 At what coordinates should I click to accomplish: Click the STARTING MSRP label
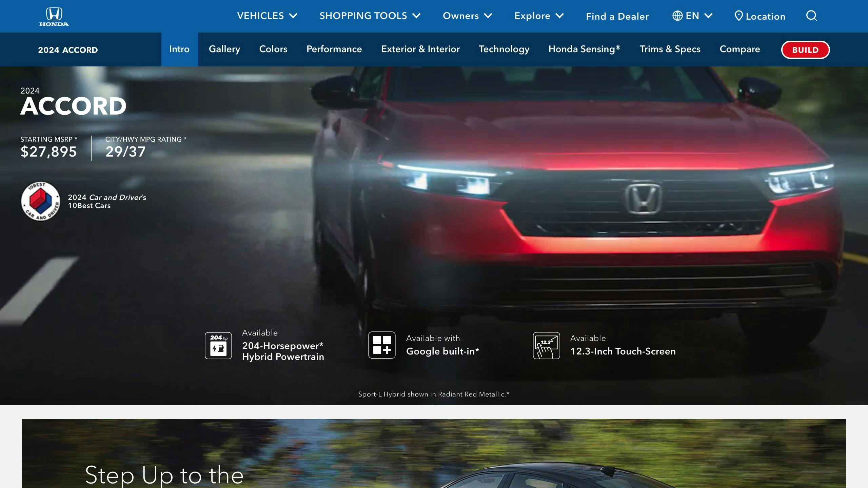pos(49,139)
